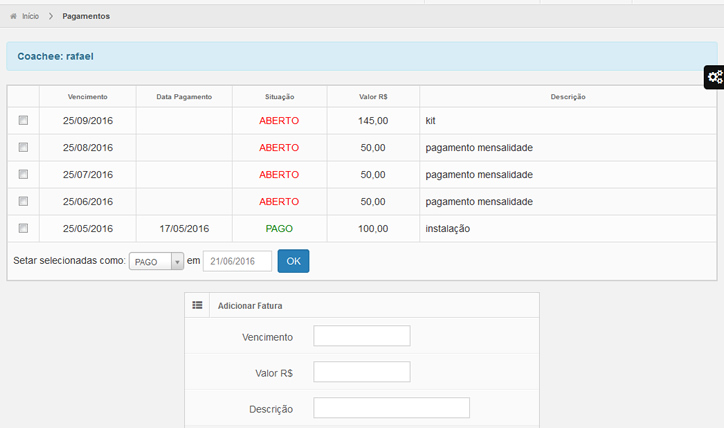Mark the 25/06/2016 invoice checkbox
The width and height of the screenshot is (724, 428).
pos(23,201)
